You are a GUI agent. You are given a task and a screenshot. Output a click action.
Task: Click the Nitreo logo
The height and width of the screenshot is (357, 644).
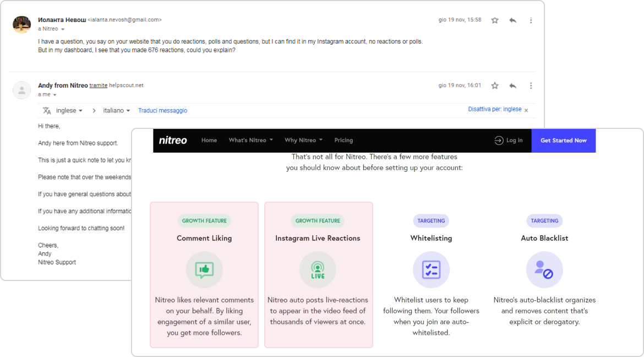(173, 140)
